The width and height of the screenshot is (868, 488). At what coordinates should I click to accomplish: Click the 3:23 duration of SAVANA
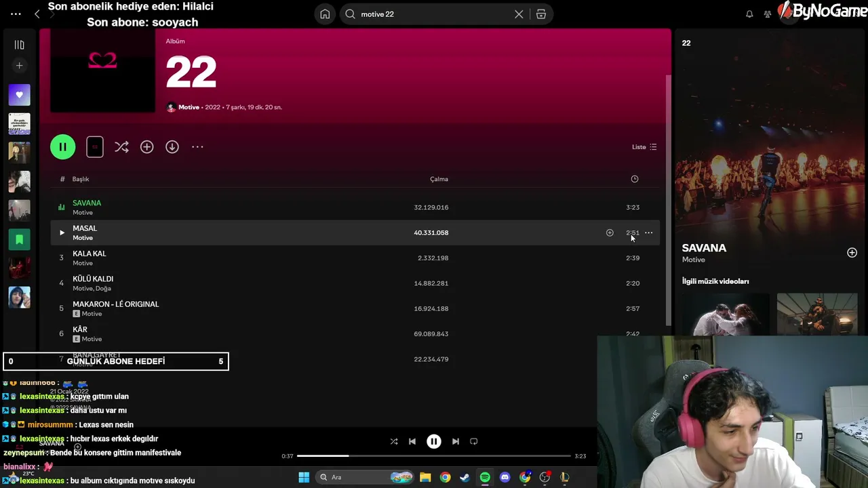[633, 207]
